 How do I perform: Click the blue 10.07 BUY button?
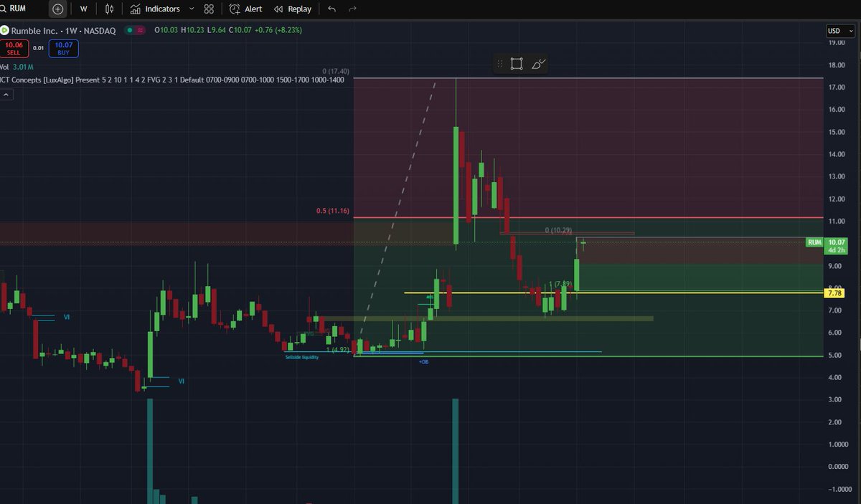pos(64,48)
